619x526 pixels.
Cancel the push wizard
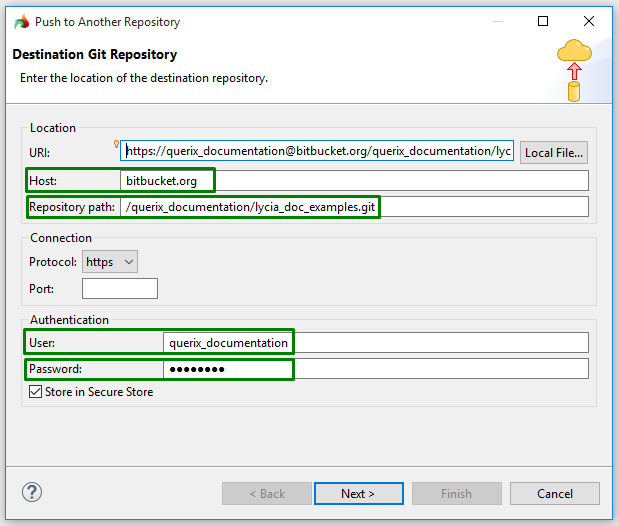tap(555, 494)
